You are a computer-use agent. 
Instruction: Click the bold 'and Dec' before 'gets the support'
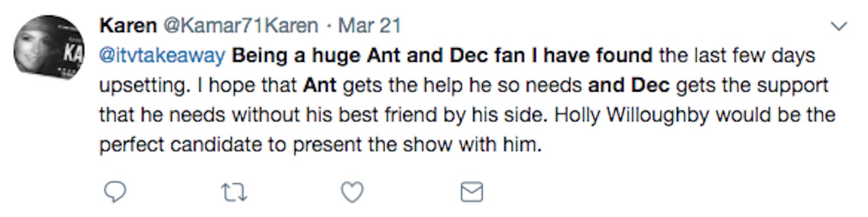tap(629, 86)
